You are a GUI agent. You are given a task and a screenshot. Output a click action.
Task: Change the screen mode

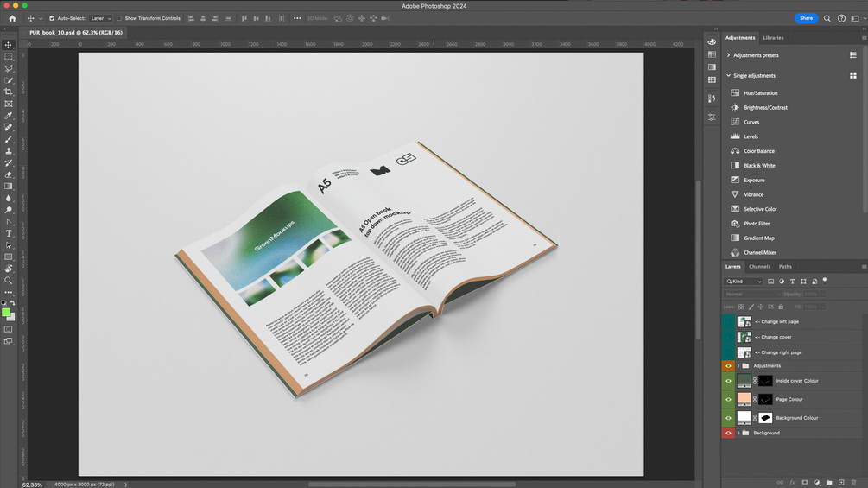pos(9,341)
